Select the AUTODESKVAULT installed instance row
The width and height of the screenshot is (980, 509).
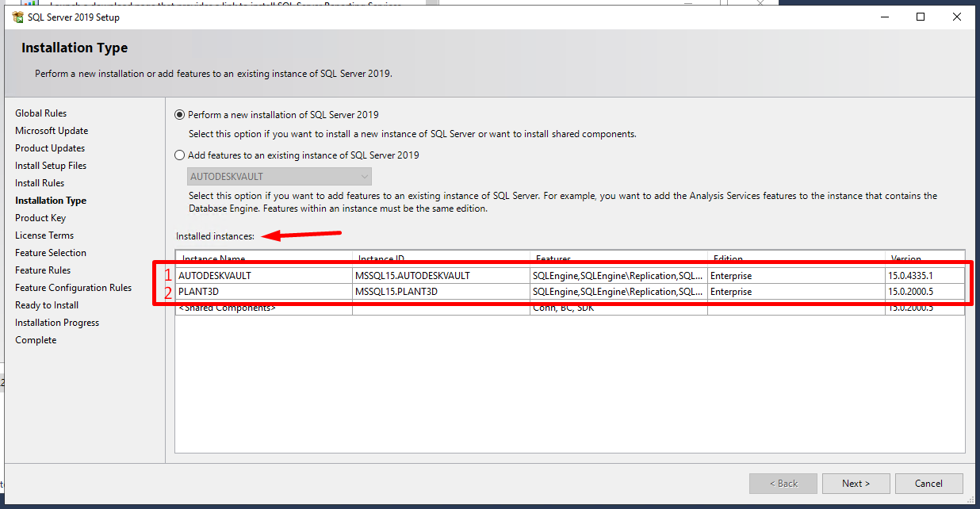pos(262,275)
